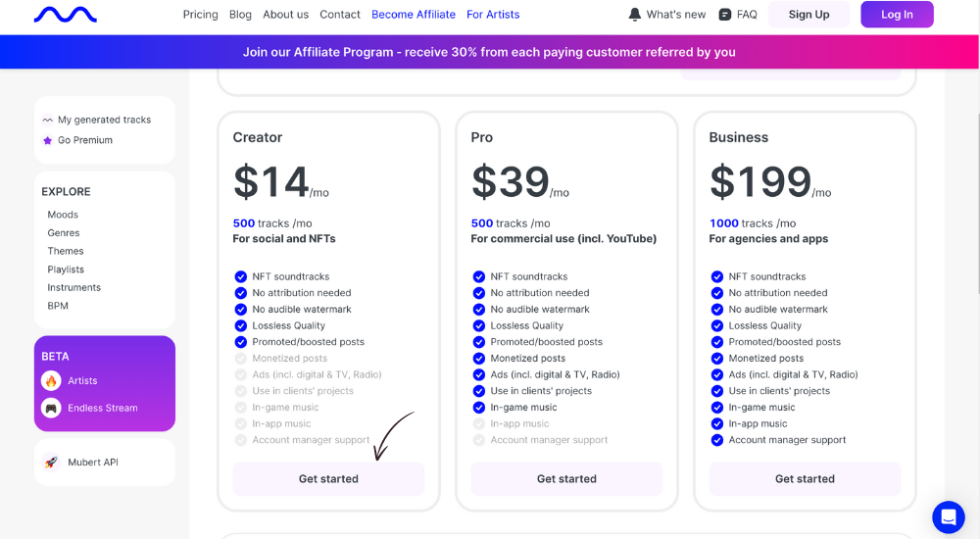Click Become Affiliate link
Image resolution: width=980 pixels, height=539 pixels.
point(414,15)
